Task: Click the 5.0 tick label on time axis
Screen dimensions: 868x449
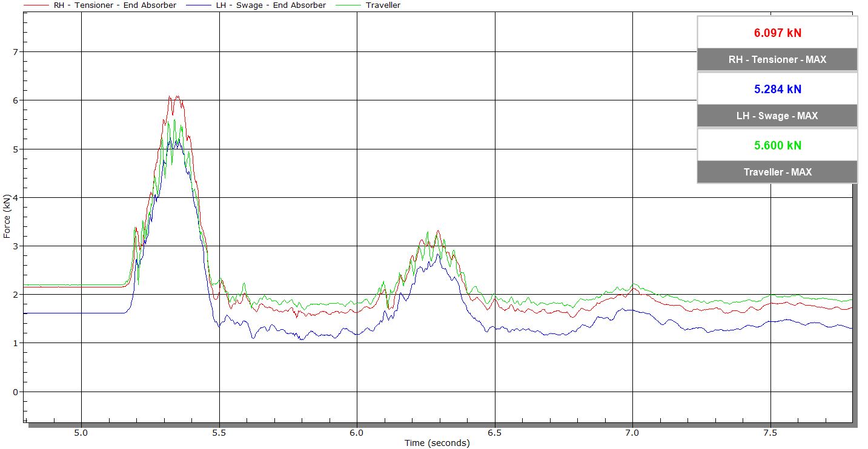Action: [x=81, y=433]
